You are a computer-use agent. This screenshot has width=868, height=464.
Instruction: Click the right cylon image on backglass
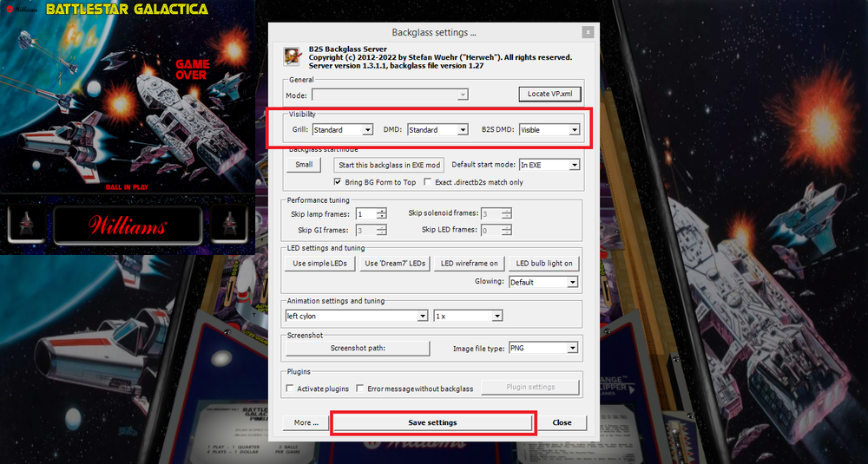[x=228, y=225]
